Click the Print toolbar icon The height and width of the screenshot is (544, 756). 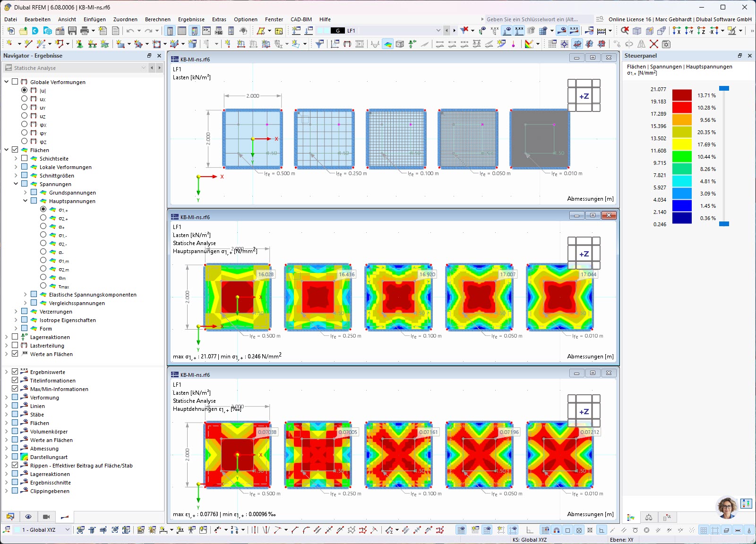click(x=85, y=31)
